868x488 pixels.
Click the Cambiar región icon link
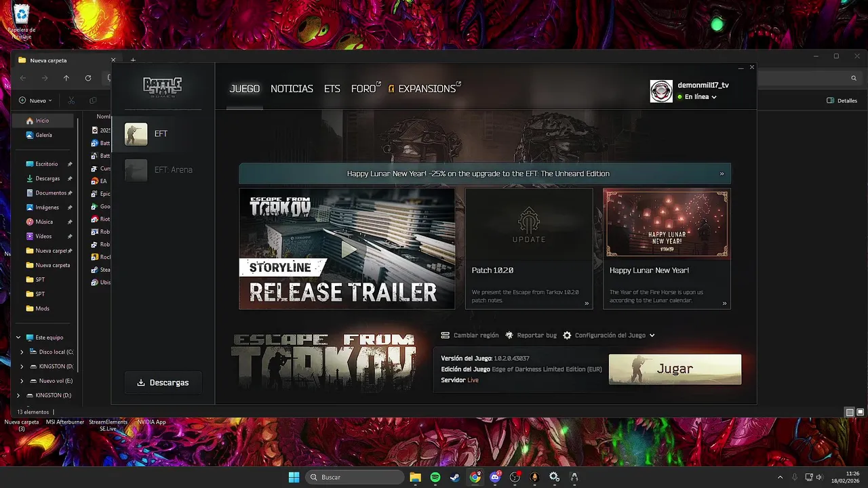point(470,335)
